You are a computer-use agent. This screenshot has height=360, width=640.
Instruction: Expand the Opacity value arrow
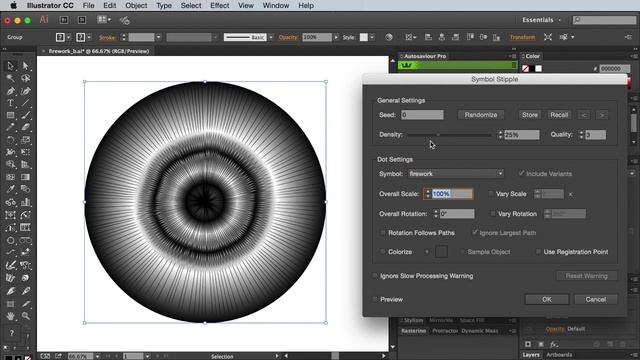(x=336, y=37)
